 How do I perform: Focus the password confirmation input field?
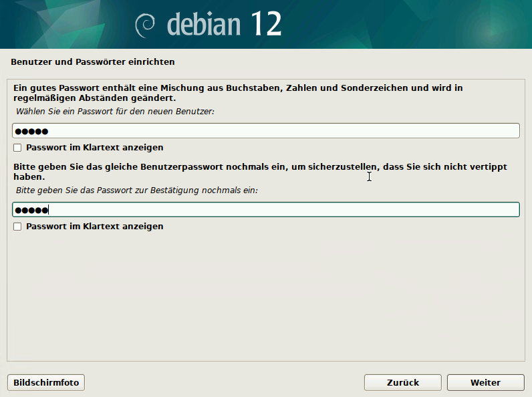265,210
